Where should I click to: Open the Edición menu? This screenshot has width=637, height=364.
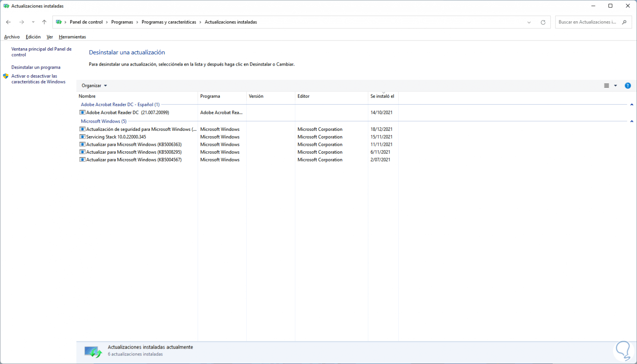coord(33,37)
